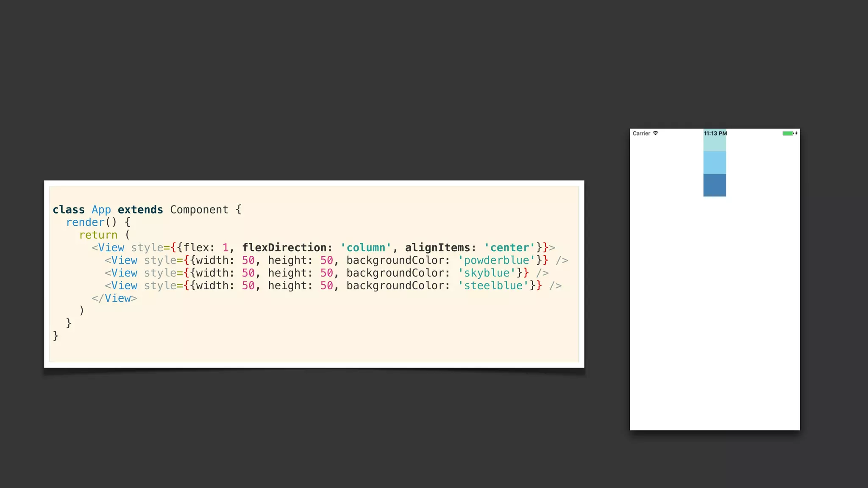Click the Wi-Fi icon in simulator status bar

655,133
